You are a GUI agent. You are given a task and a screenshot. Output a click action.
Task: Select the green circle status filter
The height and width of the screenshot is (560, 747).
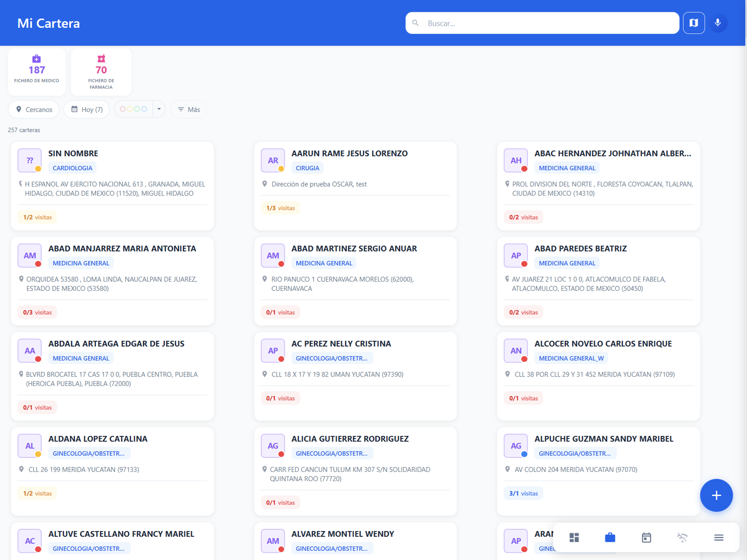coord(137,109)
